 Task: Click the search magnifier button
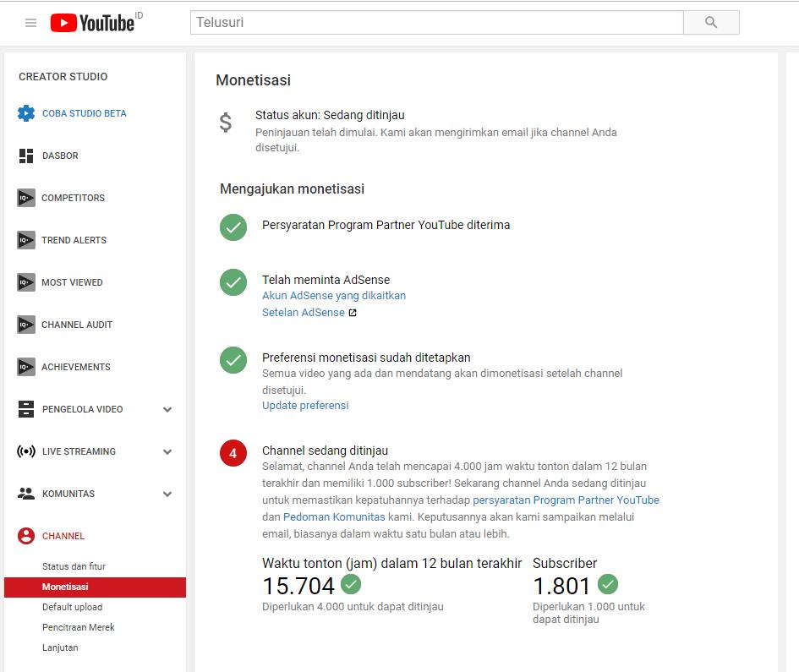click(711, 23)
